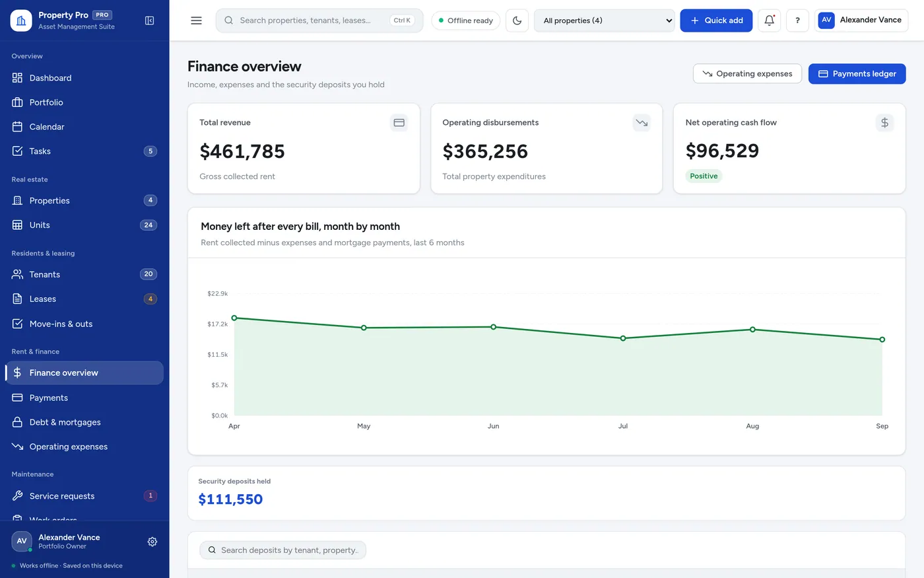The width and height of the screenshot is (924, 578).
Task: Click the Security deposits held amount $111,550
Action: pos(230,499)
